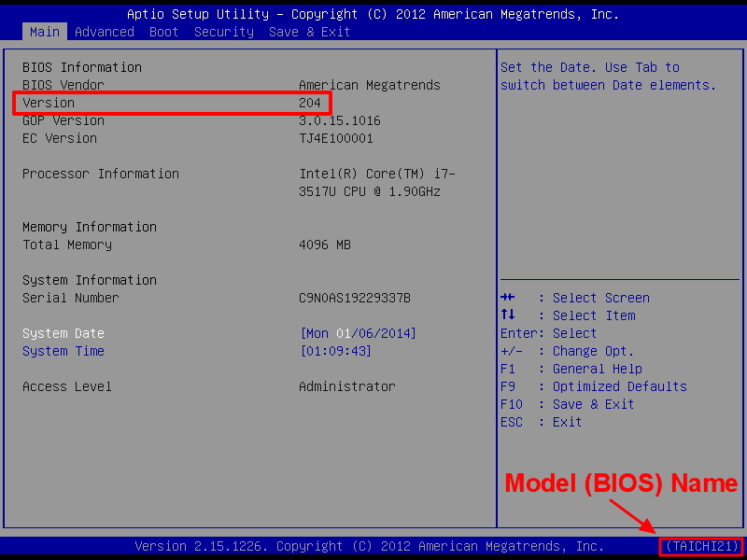
Task: Click the up-down arrows Select Item icon
Action: click(508, 315)
